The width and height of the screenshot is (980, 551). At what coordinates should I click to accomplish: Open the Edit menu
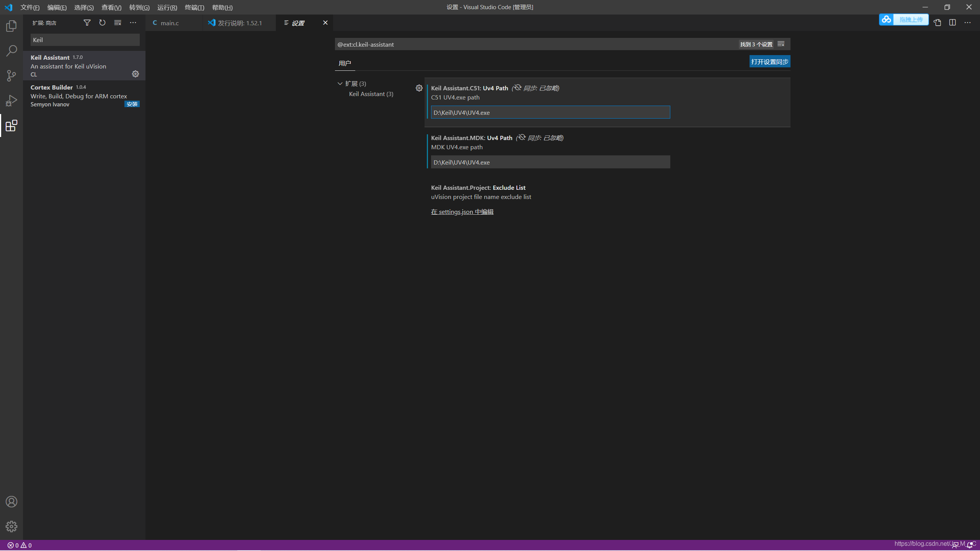(57, 7)
